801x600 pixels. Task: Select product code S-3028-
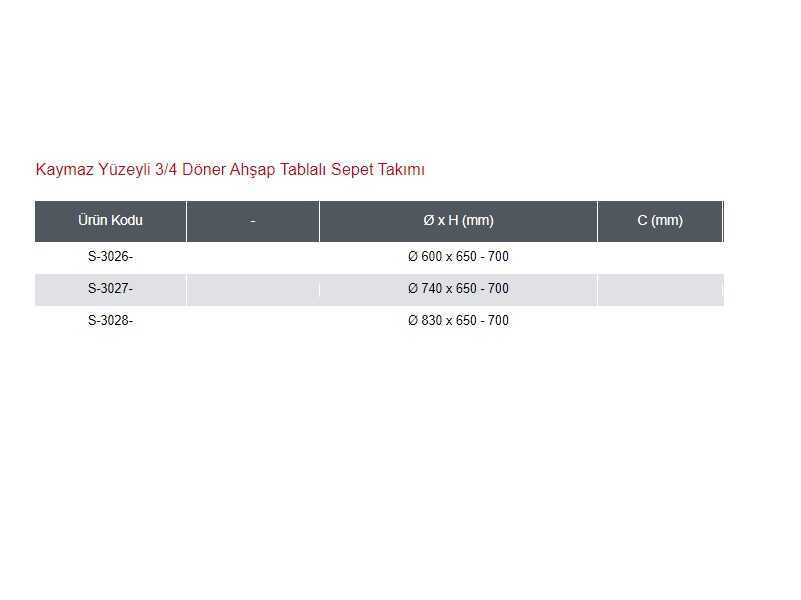point(110,321)
